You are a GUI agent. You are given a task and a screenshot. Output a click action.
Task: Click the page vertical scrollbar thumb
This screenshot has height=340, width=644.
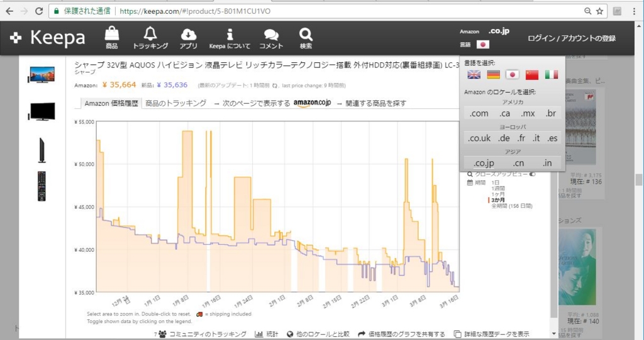(x=639, y=179)
